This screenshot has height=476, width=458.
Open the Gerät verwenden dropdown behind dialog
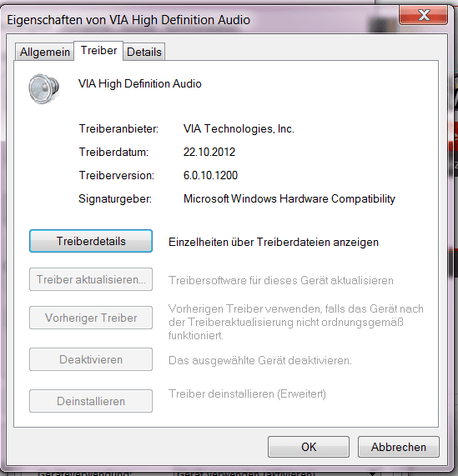pyautogui.click(x=274, y=473)
